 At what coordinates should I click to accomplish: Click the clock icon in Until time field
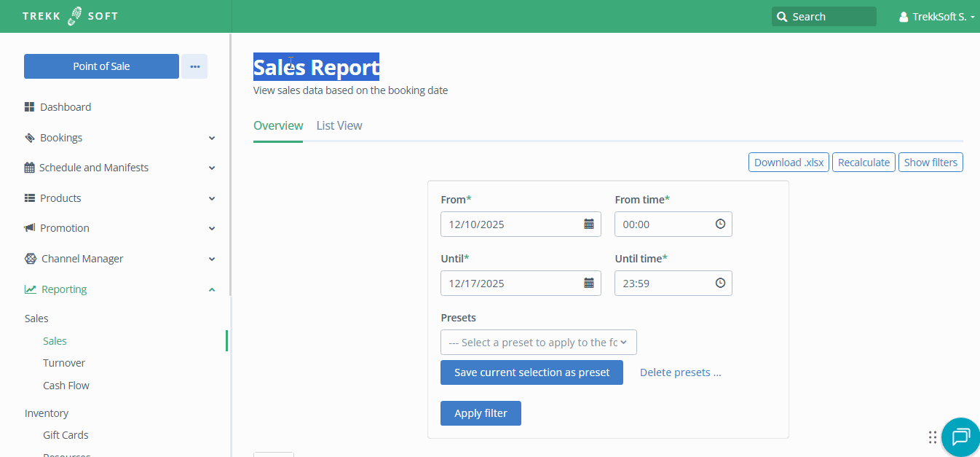720,284
